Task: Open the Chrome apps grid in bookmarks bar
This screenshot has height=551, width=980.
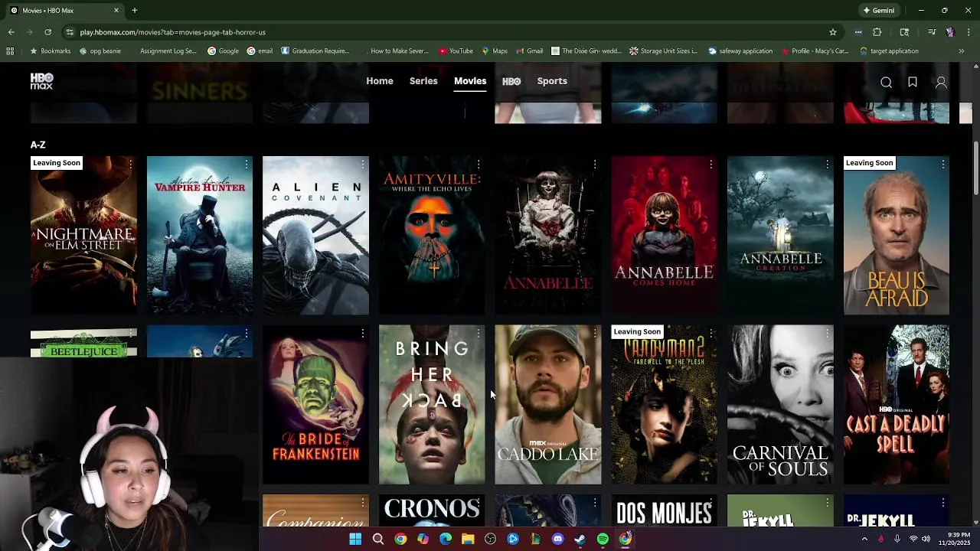Action: point(10,51)
